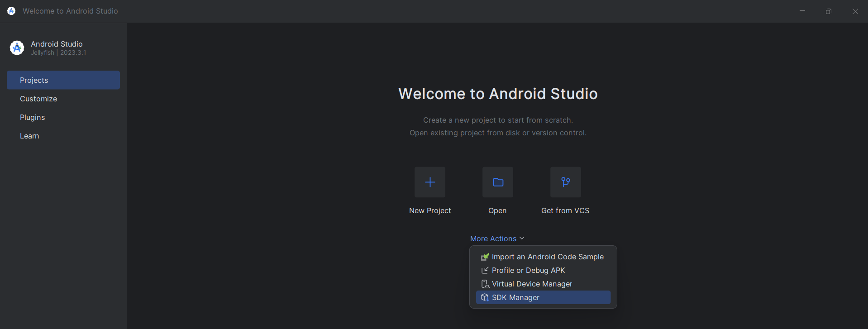Click the Open label text
868x329 pixels.
coord(497,210)
